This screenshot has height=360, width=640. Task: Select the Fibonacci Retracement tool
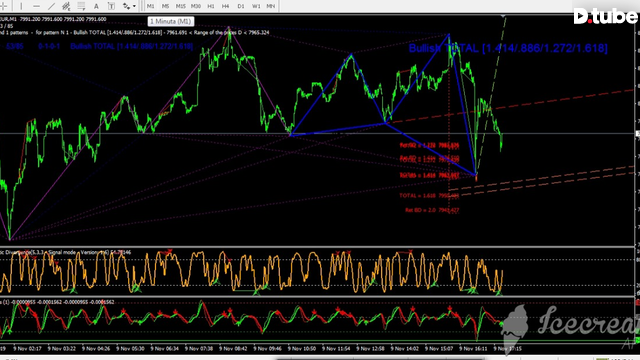81,6
